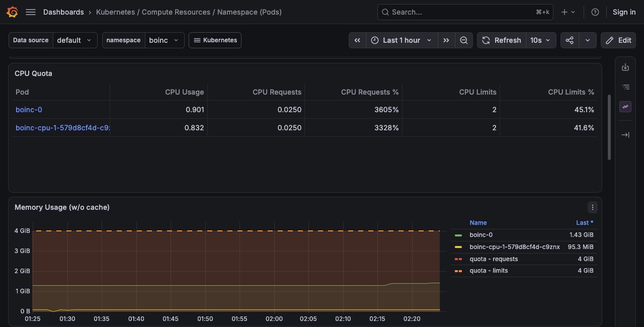Image resolution: width=644 pixels, height=327 pixels.
Task: Click the Refresh dashboard button
Action: click(x=502, y=40)
